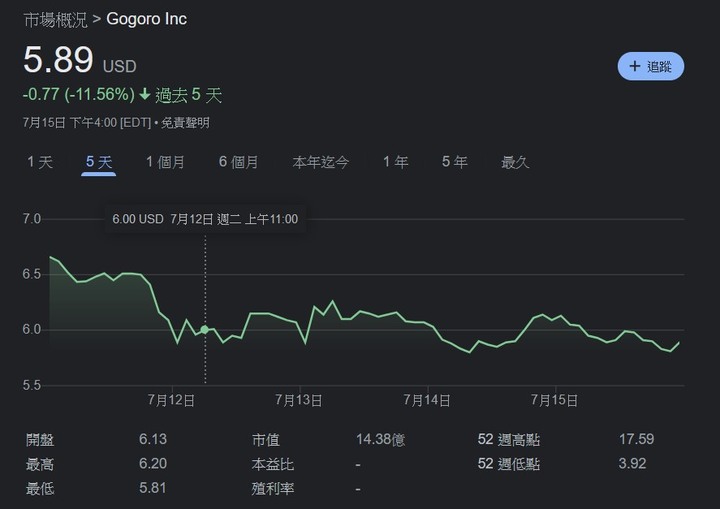720x509 pixels.
Task: Click the 7月15日 下午4:00 [EDT] timestamp
Action: pos(87,123)
